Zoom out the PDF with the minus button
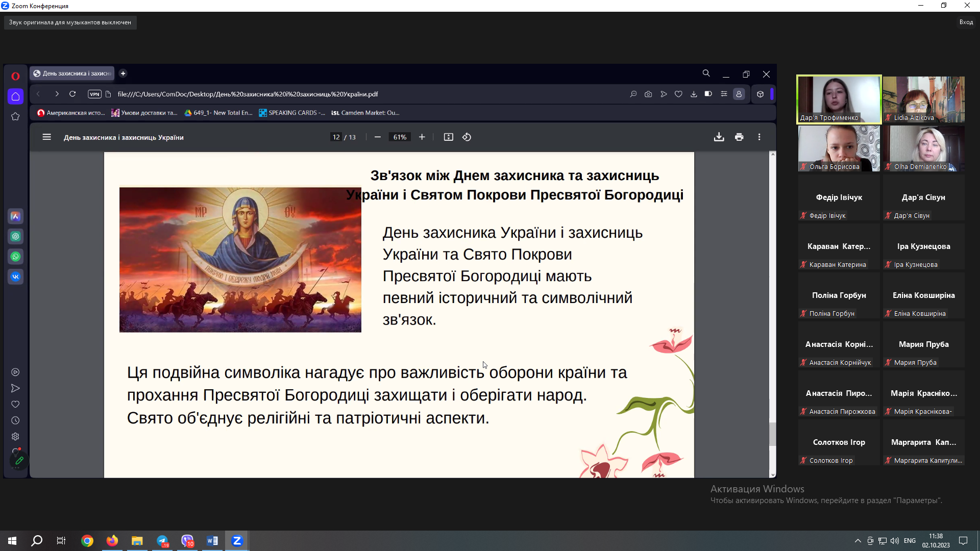 (x=377, y=137)
